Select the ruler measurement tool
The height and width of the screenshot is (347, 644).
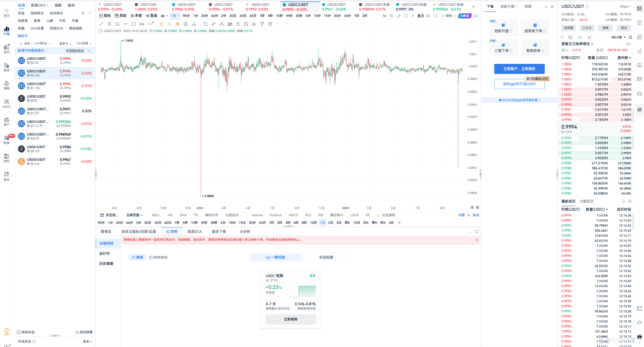click(x=213, y=24)
